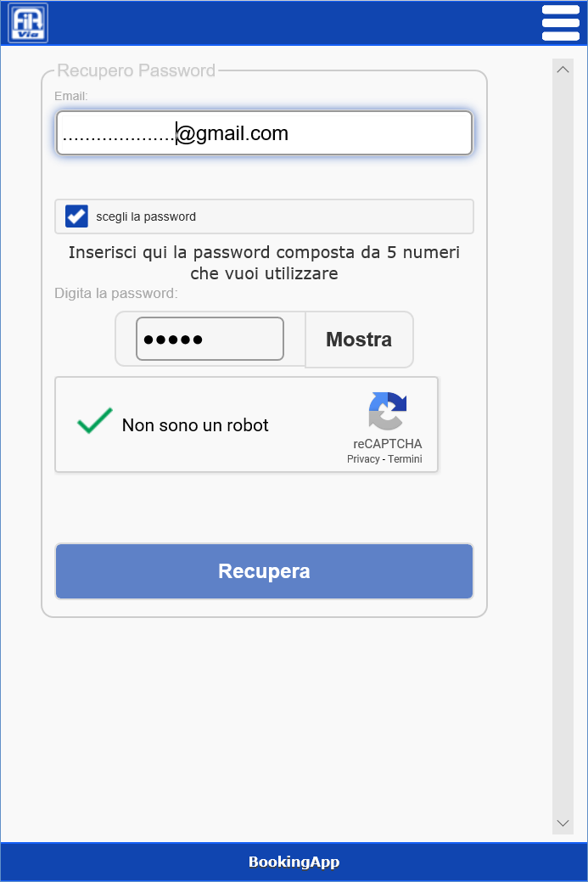The height and width of the screenshot is (882, 588).
Task: Open the hamburger menu
Action: tap(561, 23)
